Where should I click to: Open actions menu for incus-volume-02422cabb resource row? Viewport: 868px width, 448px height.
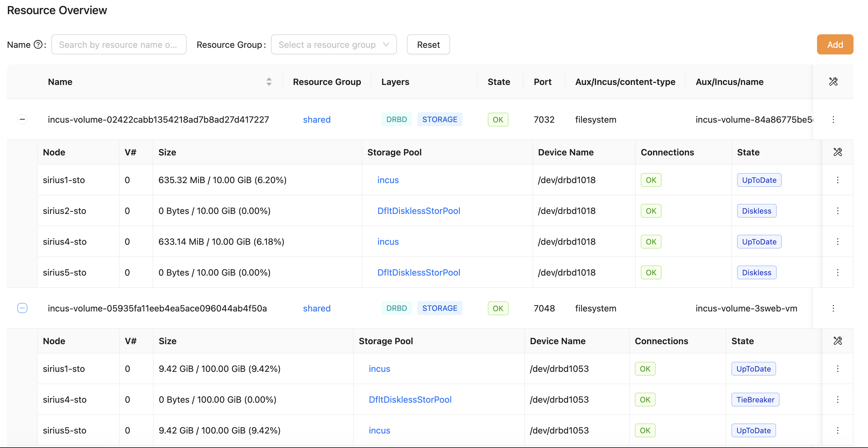[833, 120]
